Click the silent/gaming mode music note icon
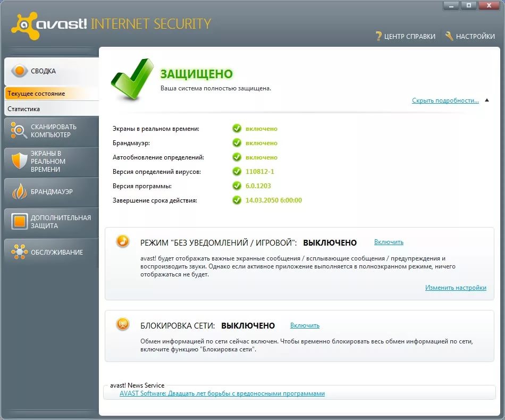 click(123, 241)
